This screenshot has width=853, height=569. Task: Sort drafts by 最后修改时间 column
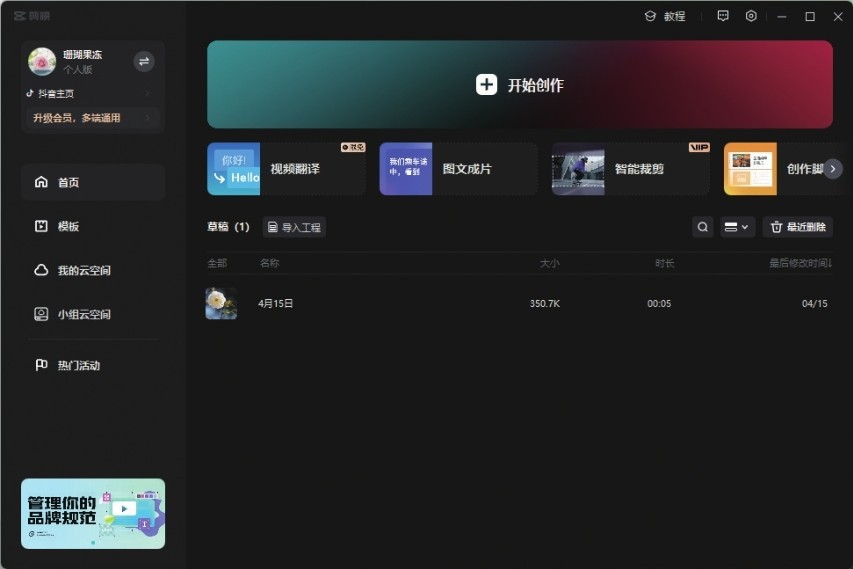click(x=799, y=263)
